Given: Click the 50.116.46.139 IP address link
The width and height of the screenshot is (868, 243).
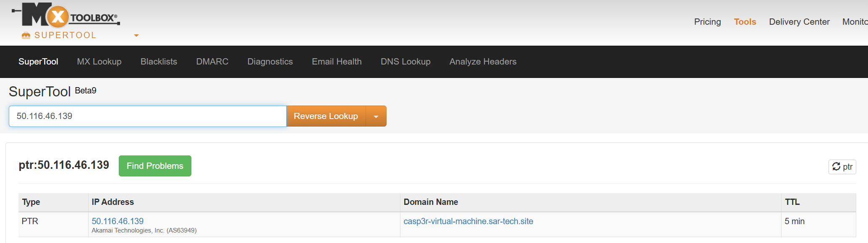Looking at the screenshot, I should coord(118,221).
